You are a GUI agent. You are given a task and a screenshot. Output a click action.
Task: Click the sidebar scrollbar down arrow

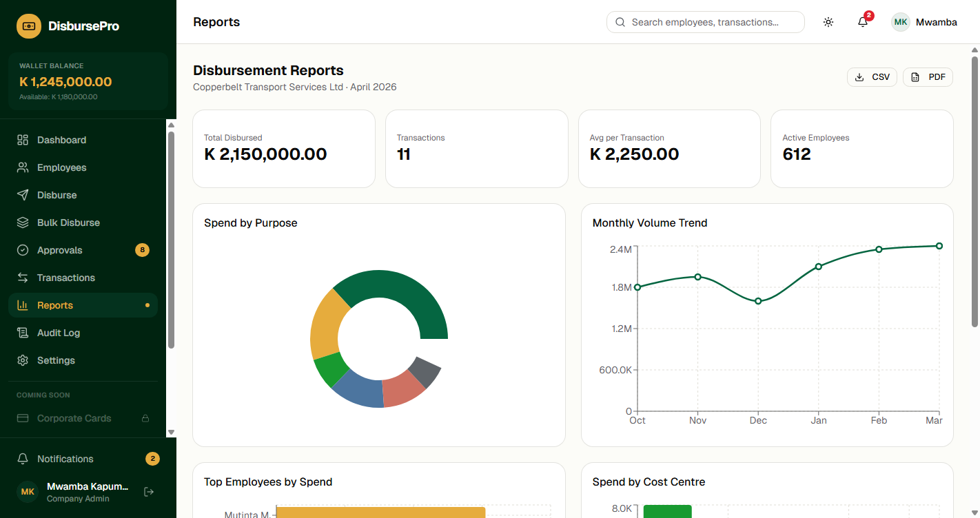[172, 433]
